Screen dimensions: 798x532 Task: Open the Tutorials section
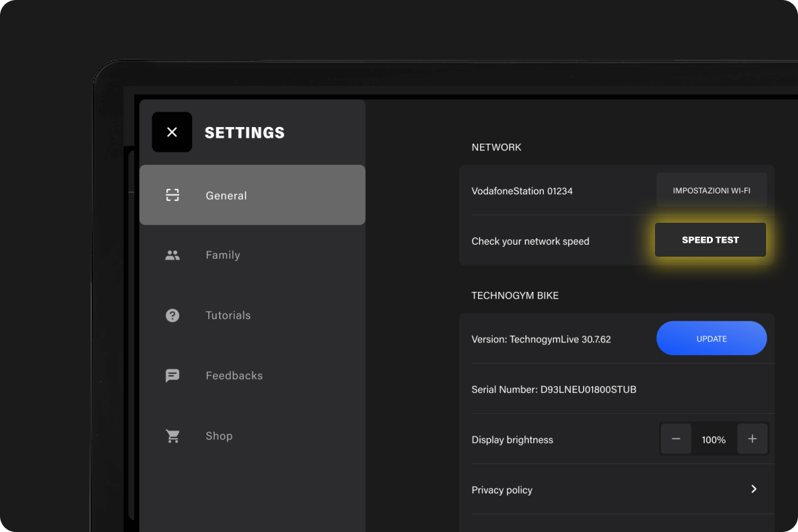(252, 315)
